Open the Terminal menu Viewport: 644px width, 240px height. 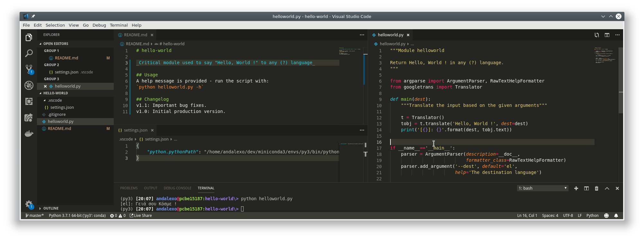pos(119,25)
